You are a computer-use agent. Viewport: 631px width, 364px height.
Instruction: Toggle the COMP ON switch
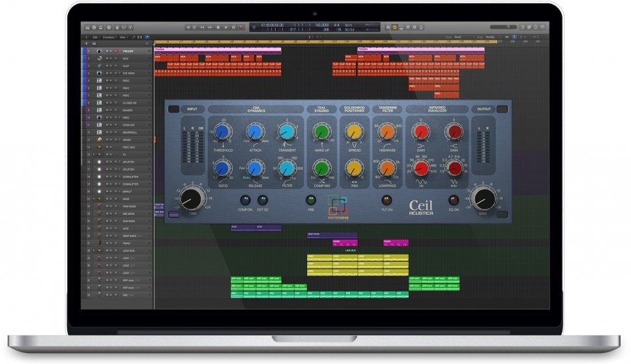coord(245,201)
